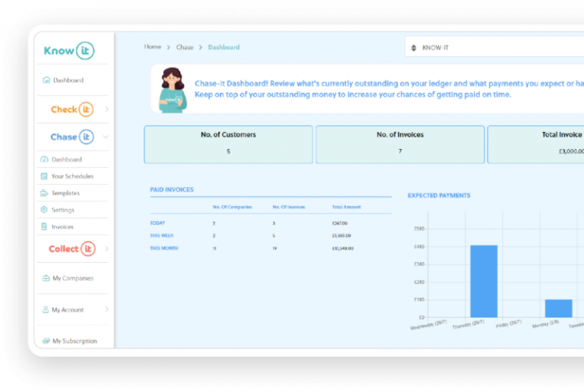
Task: Click the Know-it logo
Action: 69,51
